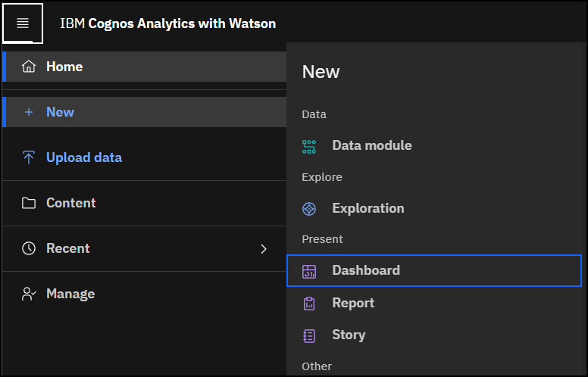
Task: Open the hamburger navigation menu
Action: click(x=23, y=23)
